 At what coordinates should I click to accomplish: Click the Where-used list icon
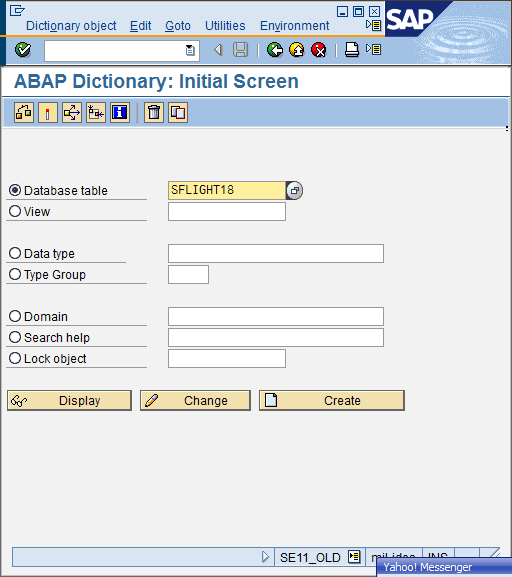[72, 112]
